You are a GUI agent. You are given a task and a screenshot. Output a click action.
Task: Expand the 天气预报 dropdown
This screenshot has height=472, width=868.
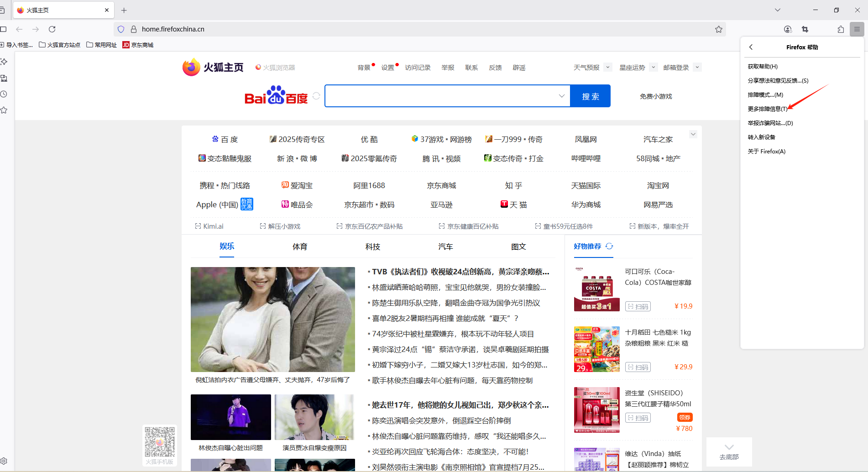click(x=608, y=67)
